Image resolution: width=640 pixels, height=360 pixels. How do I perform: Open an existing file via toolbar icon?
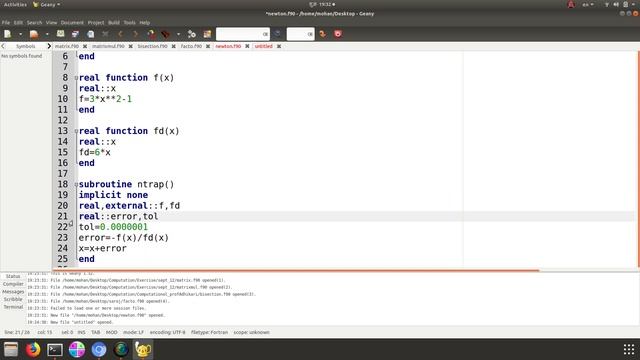(x=34, y=34)
